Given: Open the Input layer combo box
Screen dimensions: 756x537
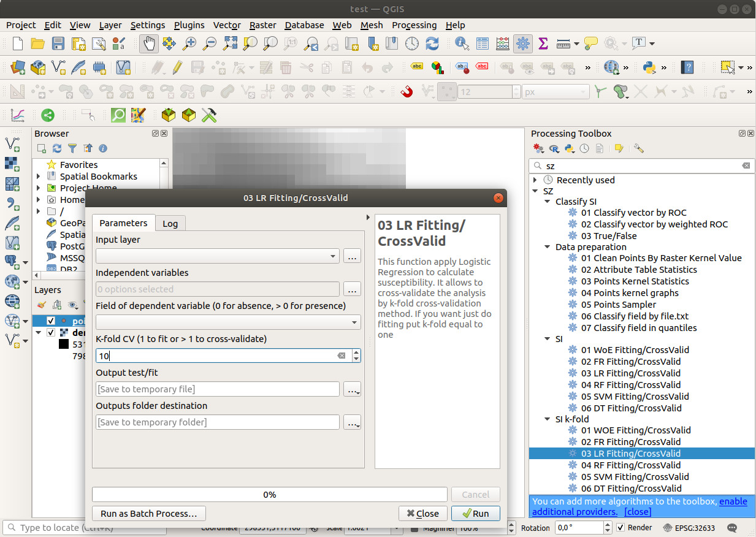Looking at the screenshot, I should [x=218, y=256].
